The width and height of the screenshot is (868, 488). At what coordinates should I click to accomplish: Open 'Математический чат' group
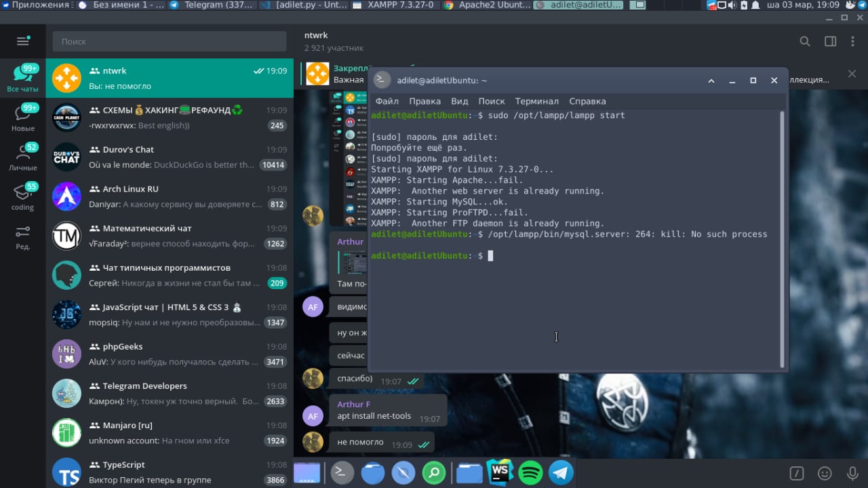point(170,236)
